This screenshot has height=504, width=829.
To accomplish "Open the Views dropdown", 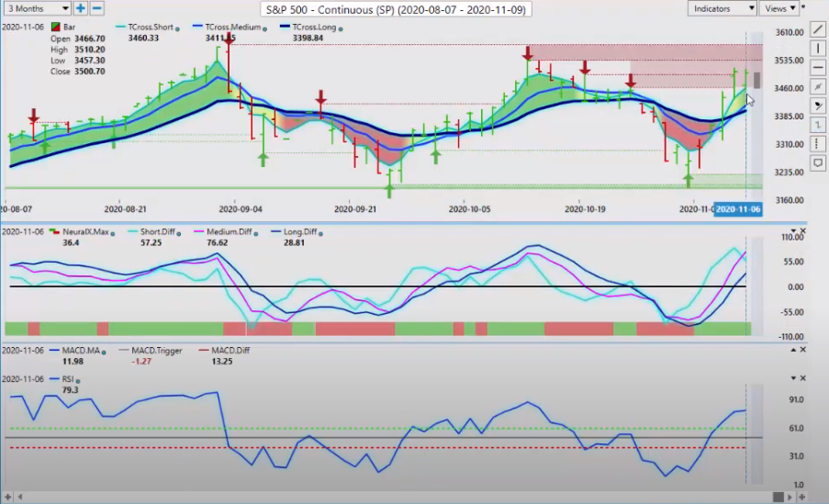I will (779, 8).
